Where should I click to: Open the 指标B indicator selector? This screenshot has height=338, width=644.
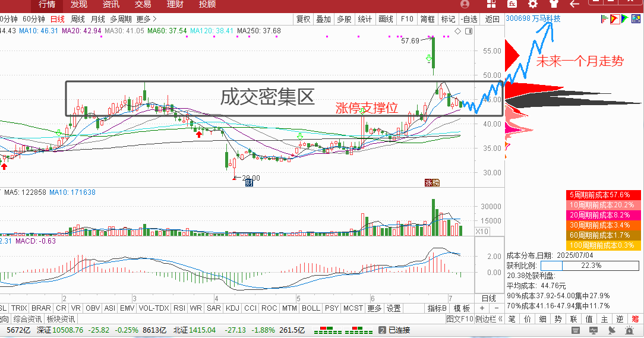coord(437,308)
